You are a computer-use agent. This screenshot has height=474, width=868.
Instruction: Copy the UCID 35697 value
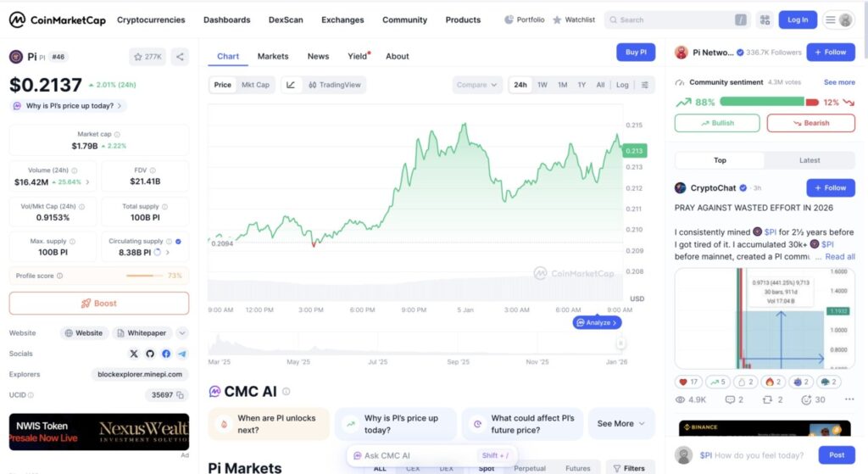click(180, 395)
